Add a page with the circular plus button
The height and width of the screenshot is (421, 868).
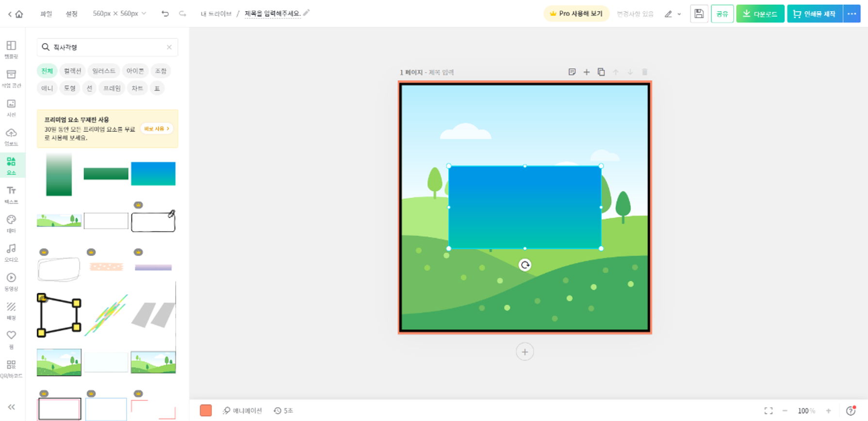tap(524, 352)
